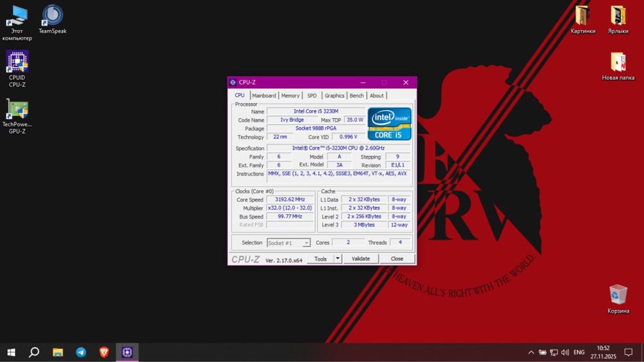Select the TeamSpeak desktop shortcut

pyautogui.click(x=53, y=19)
